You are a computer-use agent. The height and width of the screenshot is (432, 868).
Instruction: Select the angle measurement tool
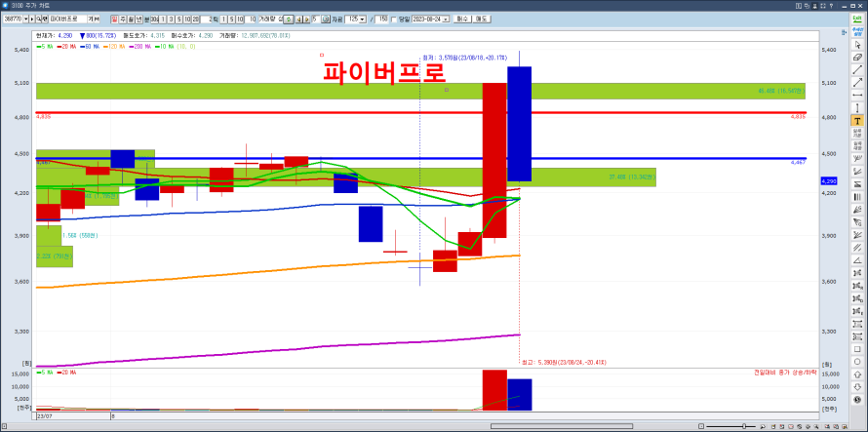[857, 260]
